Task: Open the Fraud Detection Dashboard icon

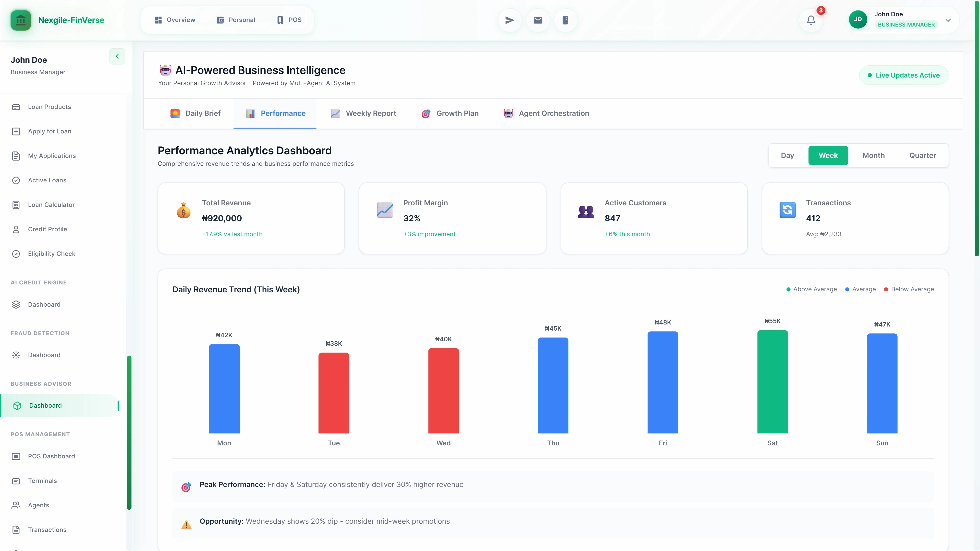Action: coord(16,355)
